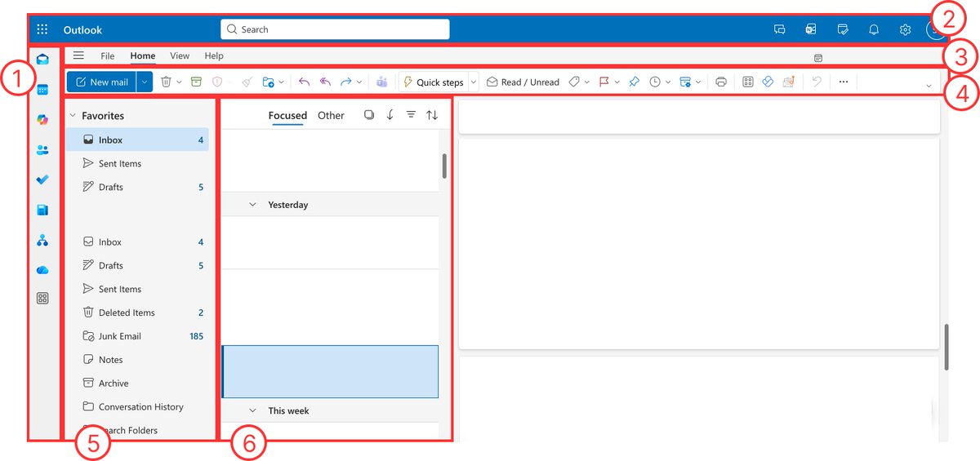Open the Settings gear
Image resolution: width=980 pixels, height=461 pixels.
905,29
